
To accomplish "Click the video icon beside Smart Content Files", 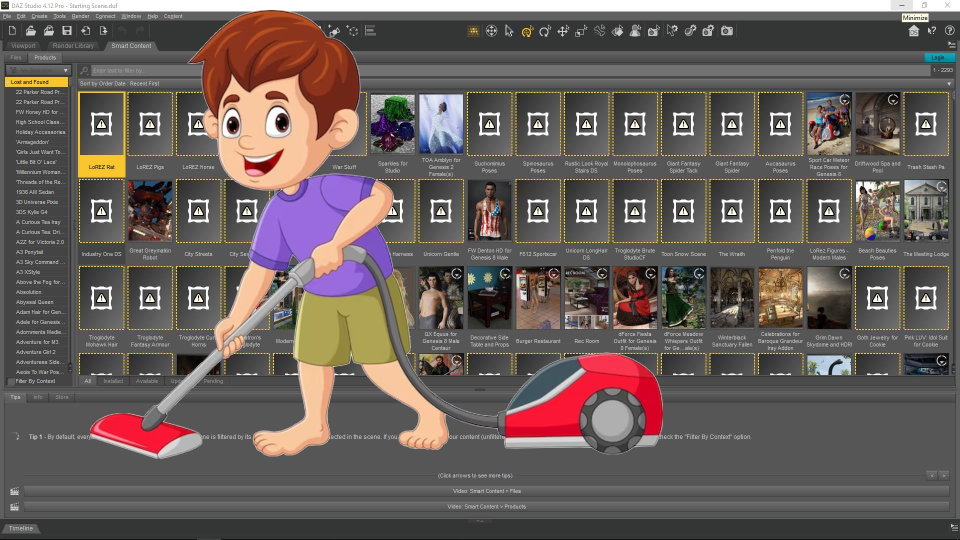I will [x=14, y=491].
